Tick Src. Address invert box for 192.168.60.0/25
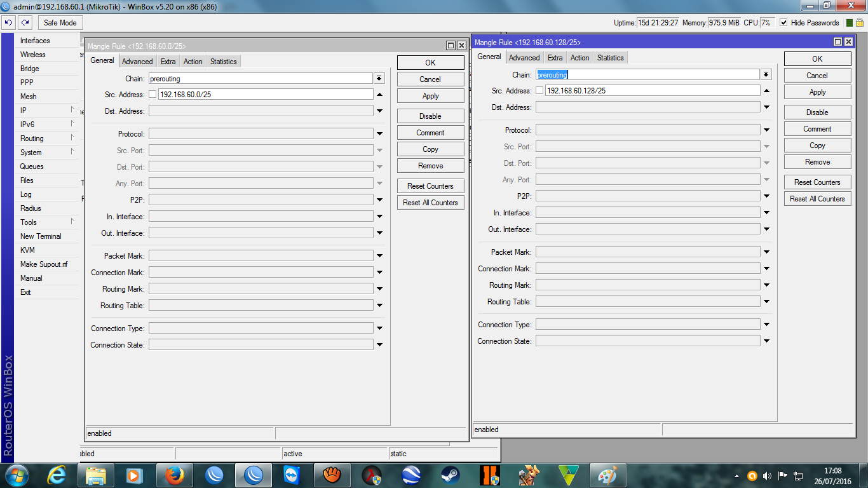 (x=153, y=95)
